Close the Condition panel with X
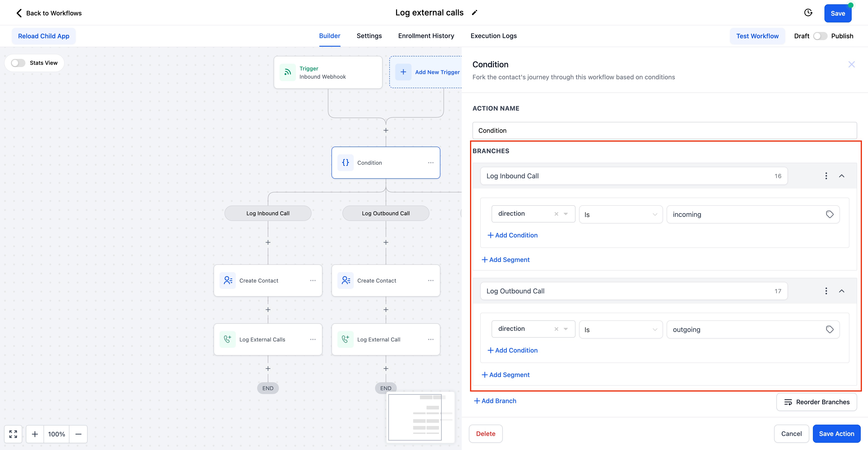Image resolution: width=868 pixels, height=450 pixels. [851, 64]
